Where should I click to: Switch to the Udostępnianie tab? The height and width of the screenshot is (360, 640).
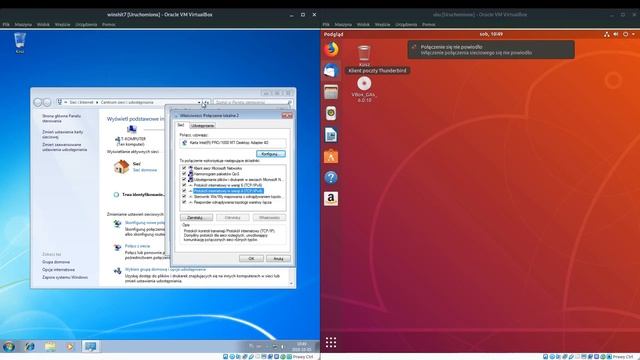202,126
